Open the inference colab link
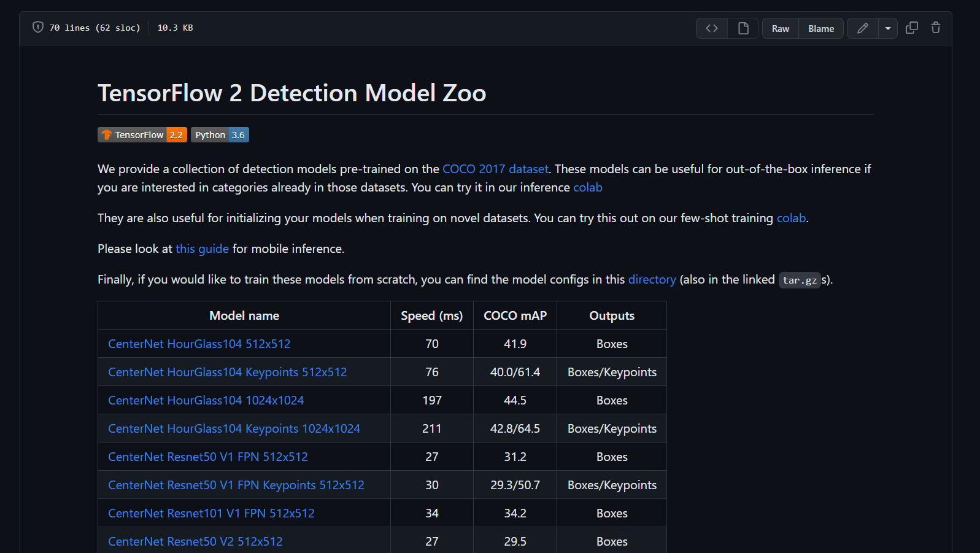 click(588, 187)
